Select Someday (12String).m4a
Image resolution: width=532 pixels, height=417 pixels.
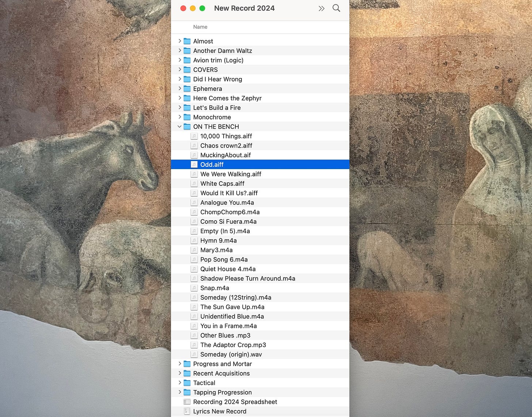[260, 298]
